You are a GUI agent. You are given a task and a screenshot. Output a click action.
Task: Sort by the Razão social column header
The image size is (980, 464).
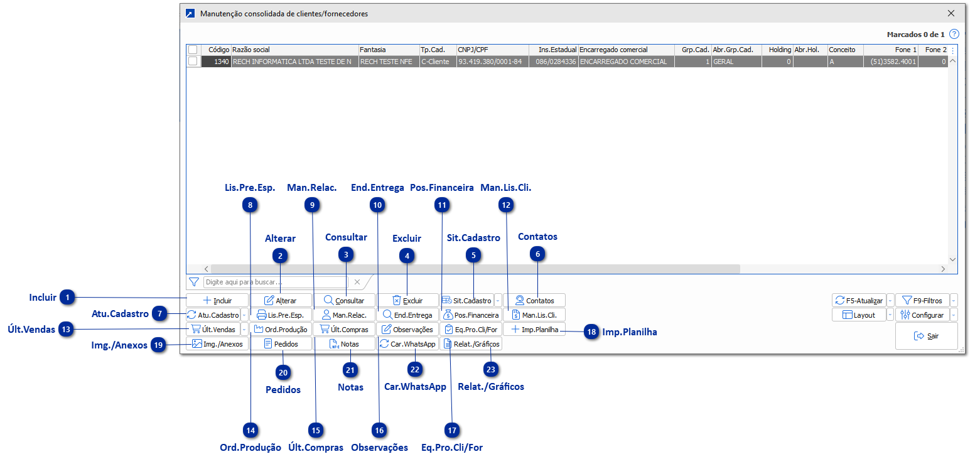point(295,50)
